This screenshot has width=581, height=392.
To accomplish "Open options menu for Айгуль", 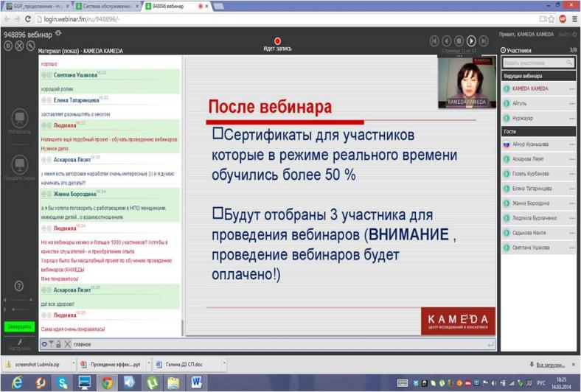I will click(x=572, y=104).
